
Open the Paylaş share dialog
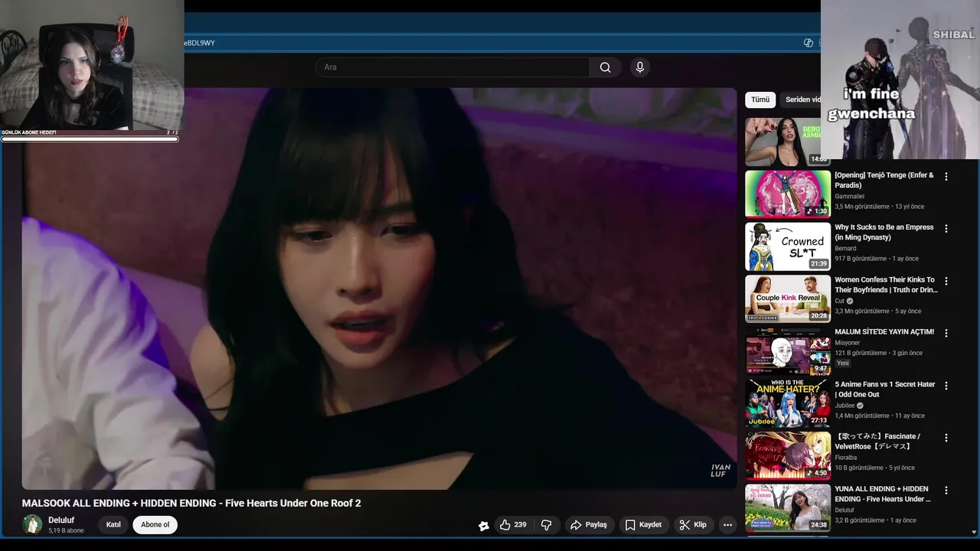pos(589,525)
